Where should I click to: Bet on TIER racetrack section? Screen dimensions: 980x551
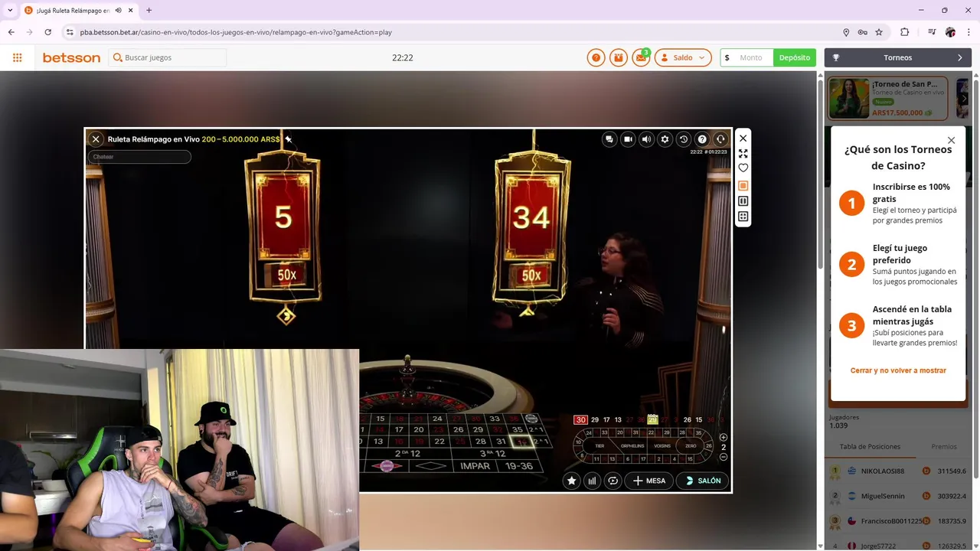599,445
